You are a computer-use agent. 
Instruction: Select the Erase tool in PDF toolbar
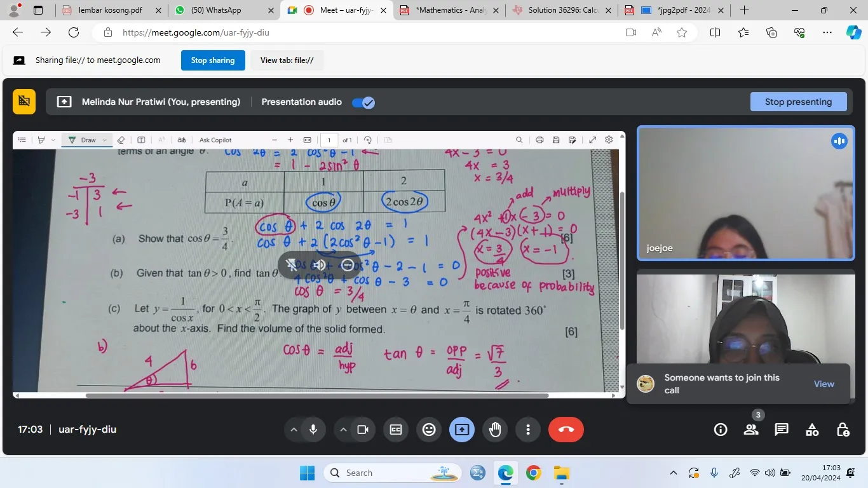pos(121,140)
